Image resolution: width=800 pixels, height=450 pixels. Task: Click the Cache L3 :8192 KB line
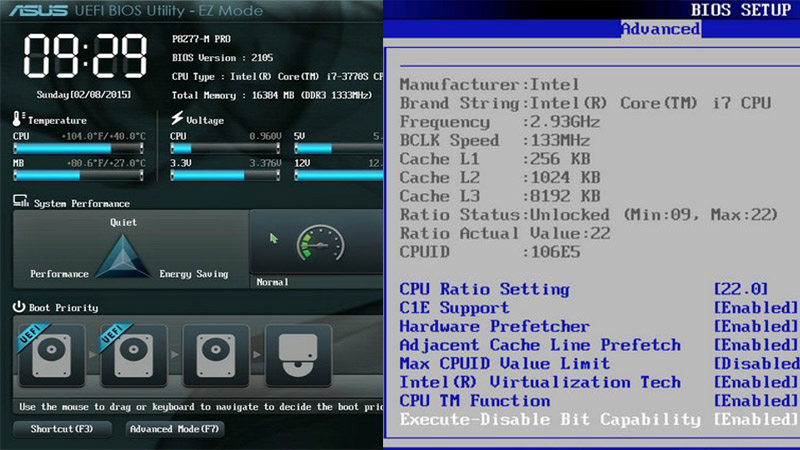click(x=499, y=196)
